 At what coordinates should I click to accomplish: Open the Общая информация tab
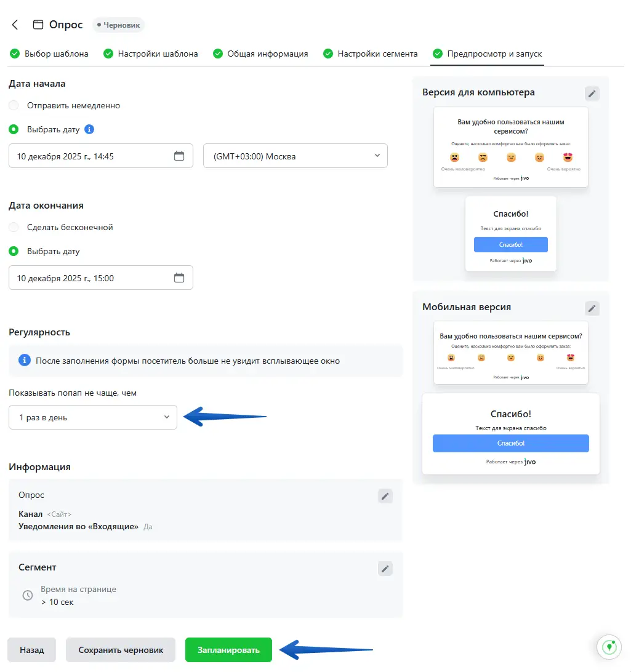260,54
